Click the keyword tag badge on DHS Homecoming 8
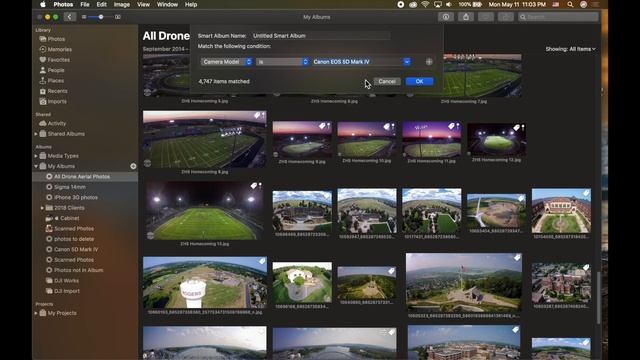The width and height of the screenshot is (640, 360). (257, 116)
